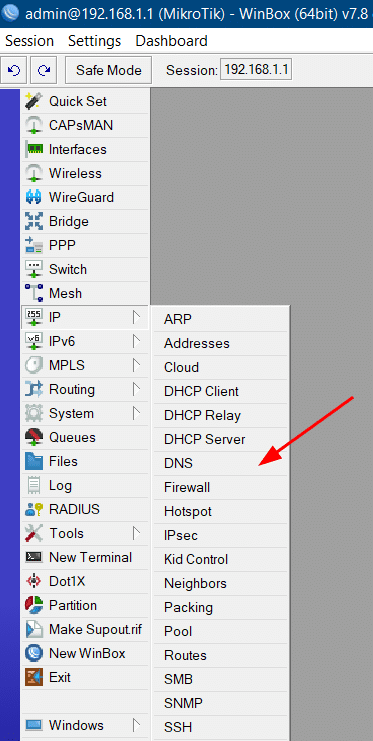Toggle the Safe Mode button

point(109,70)
